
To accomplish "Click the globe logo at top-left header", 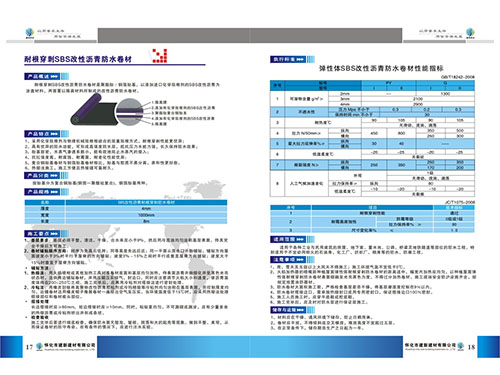I will [x=30, y=33].
